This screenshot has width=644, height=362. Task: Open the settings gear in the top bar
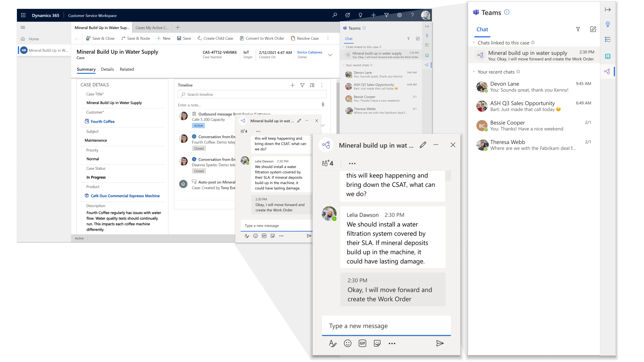pyautogui.click(x=399, y=15)
